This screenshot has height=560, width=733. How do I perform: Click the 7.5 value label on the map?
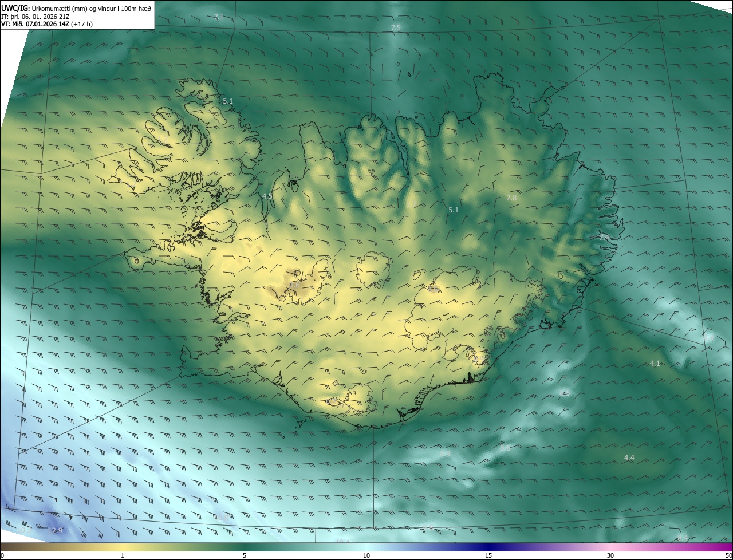coord(396,28)
